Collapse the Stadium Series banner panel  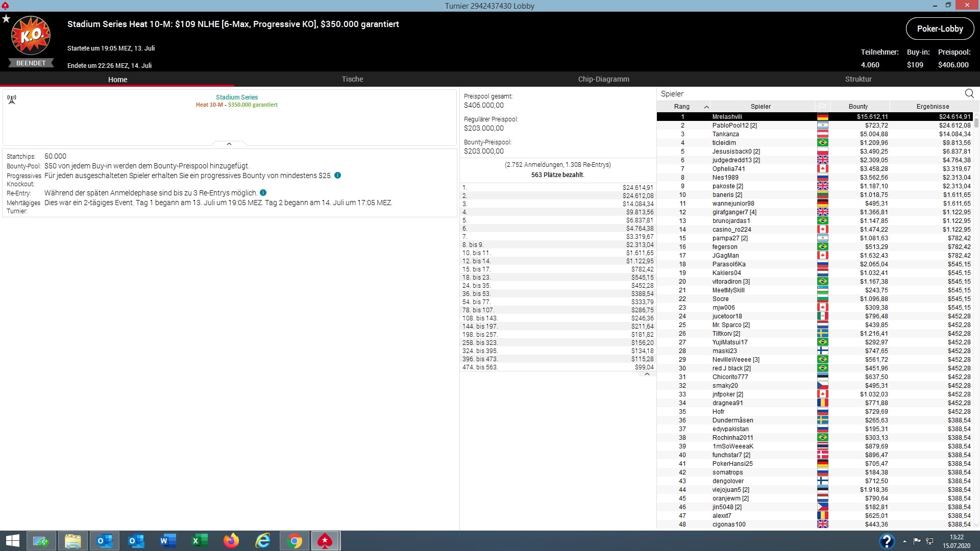(x=229, y=144)
